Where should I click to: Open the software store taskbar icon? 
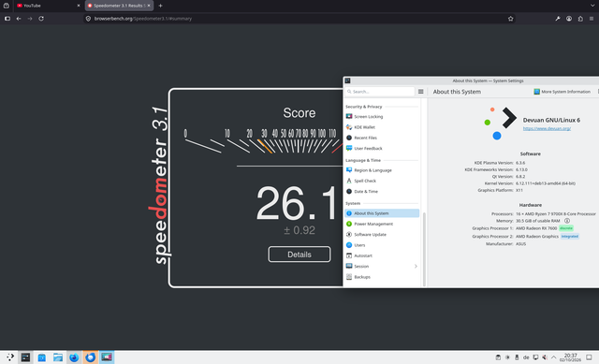pyautogui.click(x=41, y=357)
